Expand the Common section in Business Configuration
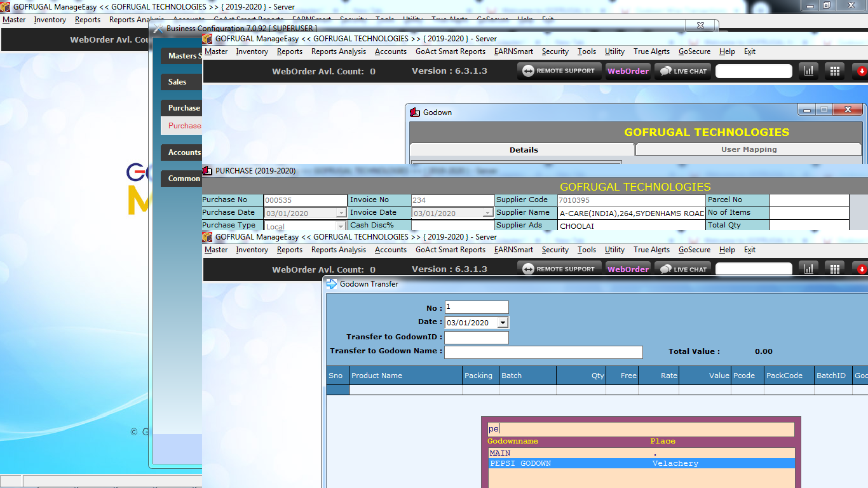868x488 pixels. pyautogui.click(x=182, y=179)
